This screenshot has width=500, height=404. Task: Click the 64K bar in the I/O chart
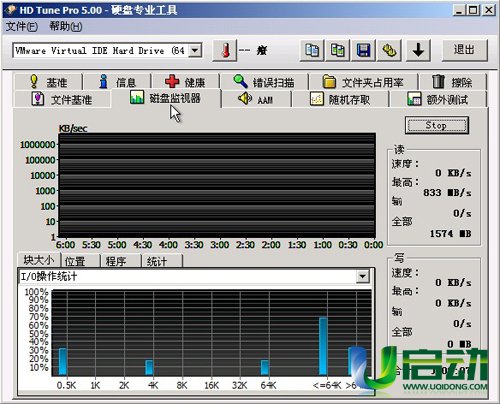coord(265,368)
